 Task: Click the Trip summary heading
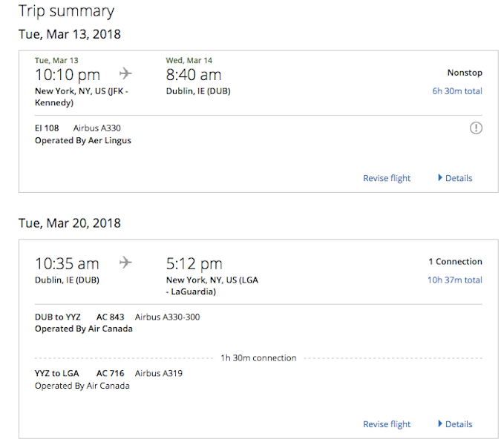66,11
